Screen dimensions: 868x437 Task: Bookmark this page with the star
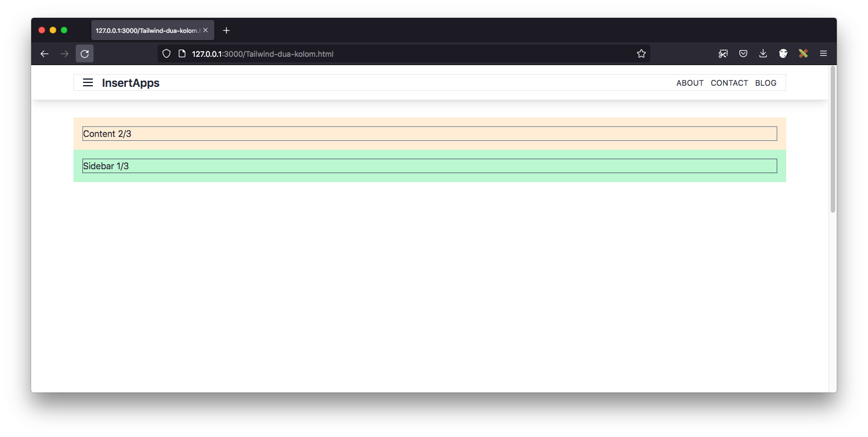coord(641,54)
